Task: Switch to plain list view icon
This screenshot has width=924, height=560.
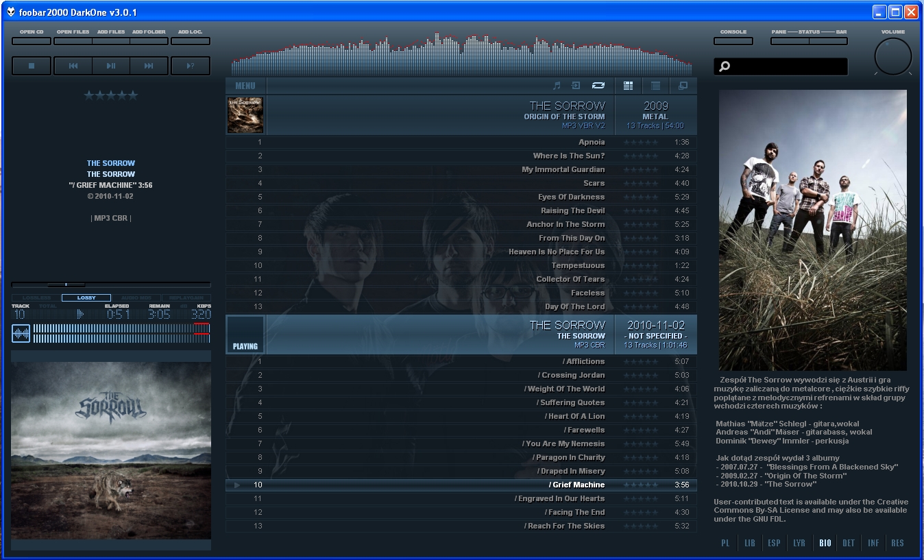Action: click(x=655, y=86)
